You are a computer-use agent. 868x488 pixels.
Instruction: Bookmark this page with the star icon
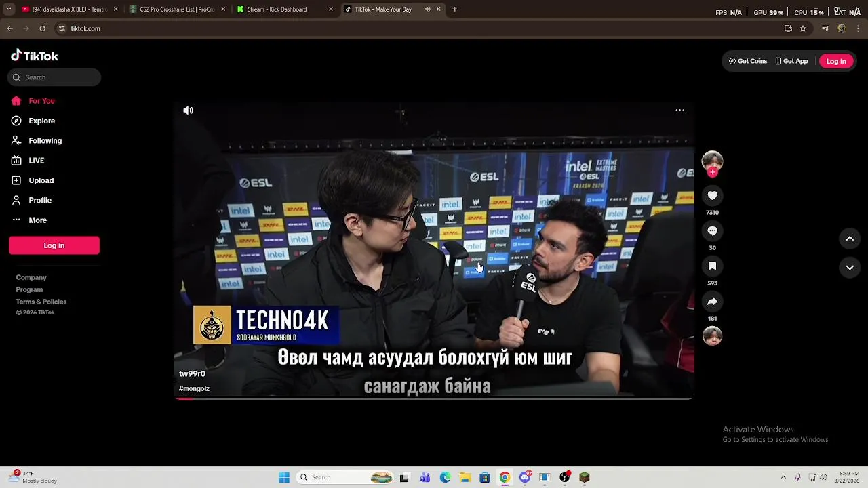[803, 28]
